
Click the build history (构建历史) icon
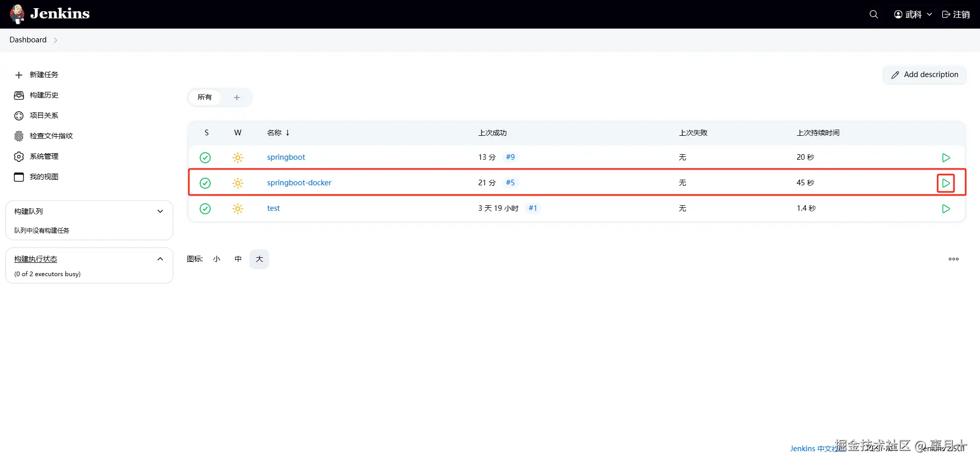click(19, 95)
